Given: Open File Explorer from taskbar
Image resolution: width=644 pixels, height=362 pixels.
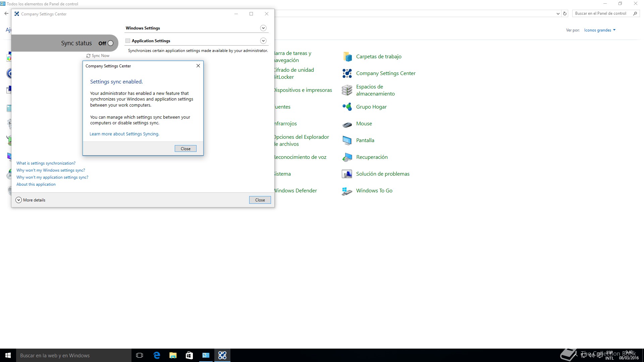Looking at the screenshot, I should 173,355.
